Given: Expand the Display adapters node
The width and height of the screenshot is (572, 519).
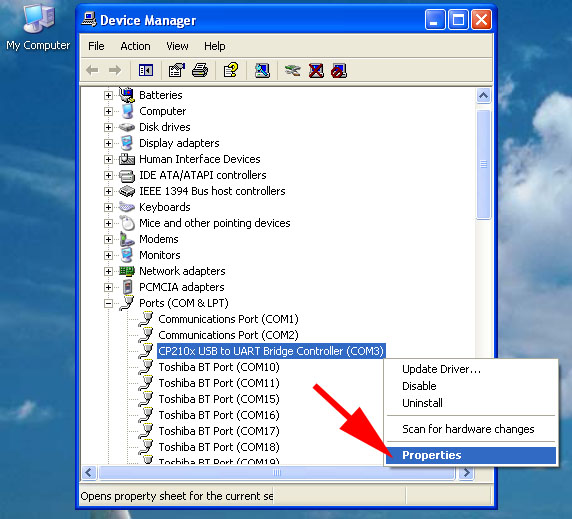Looking at the screenshot, I should pyautogui.click(x=108, y=143).
